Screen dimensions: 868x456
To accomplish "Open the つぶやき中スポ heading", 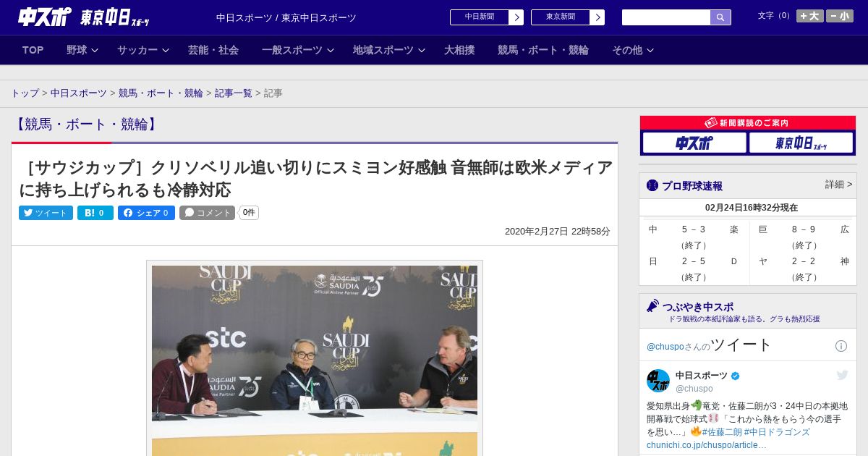I will (x=698, y=306).
